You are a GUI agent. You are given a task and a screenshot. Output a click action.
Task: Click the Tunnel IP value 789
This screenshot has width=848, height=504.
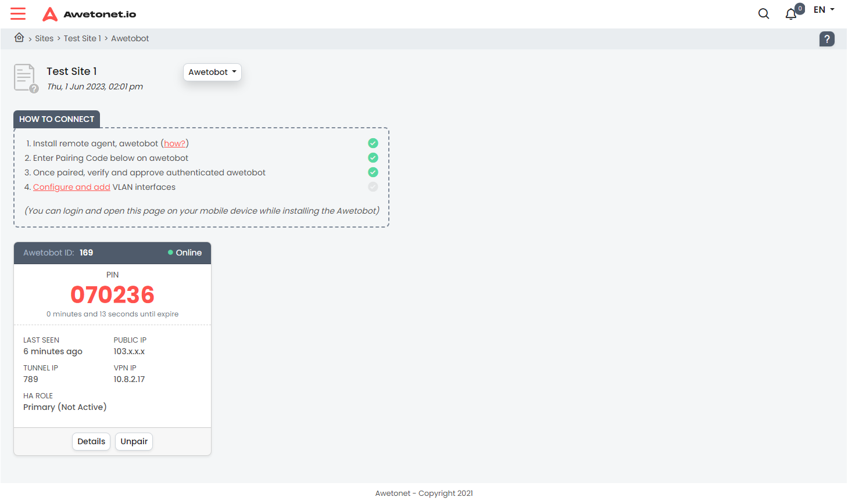coord(31,379)
